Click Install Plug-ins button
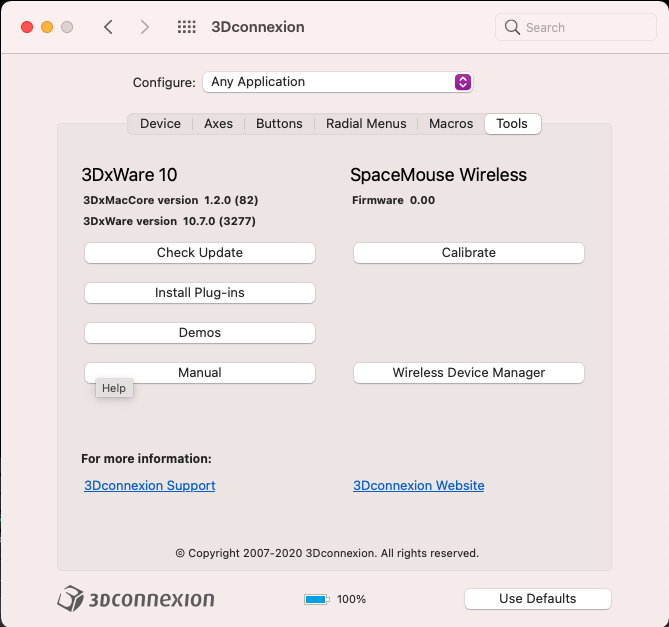Screen dimensions: 669x627 click(200, 293)
